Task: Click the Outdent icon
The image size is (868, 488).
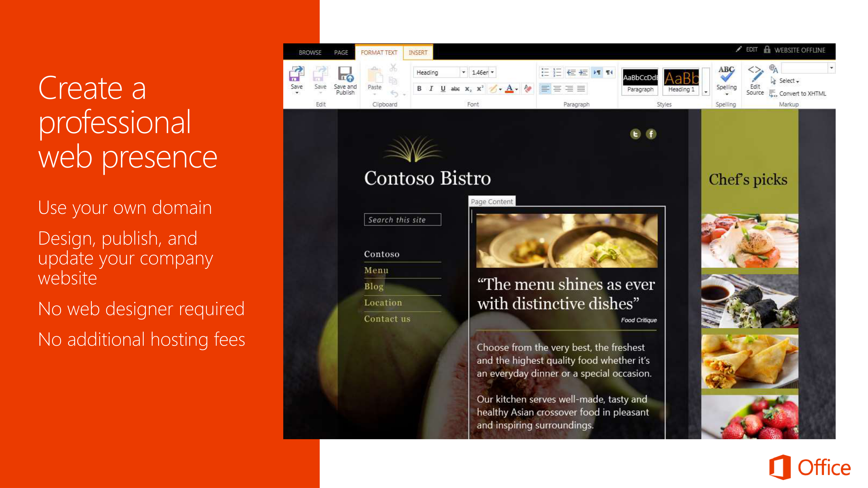Action: pyautogui.click(x=571, y=72)
